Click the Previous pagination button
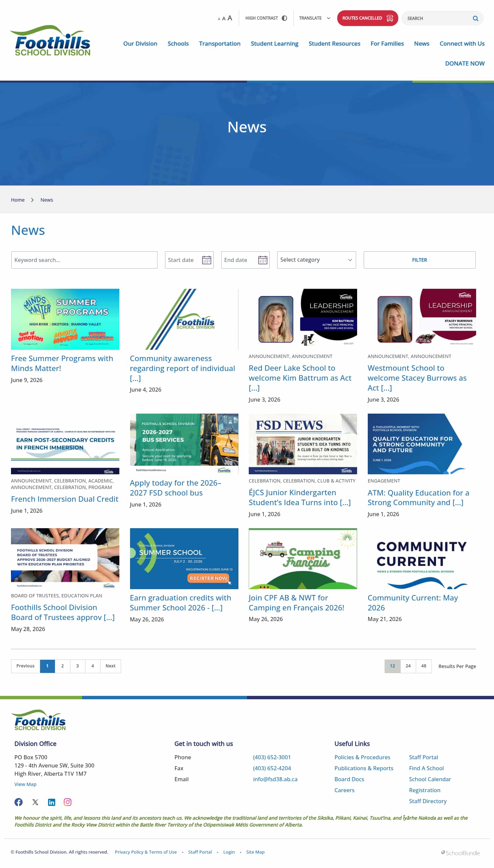The image size is (494, 868). pos(25,666)
